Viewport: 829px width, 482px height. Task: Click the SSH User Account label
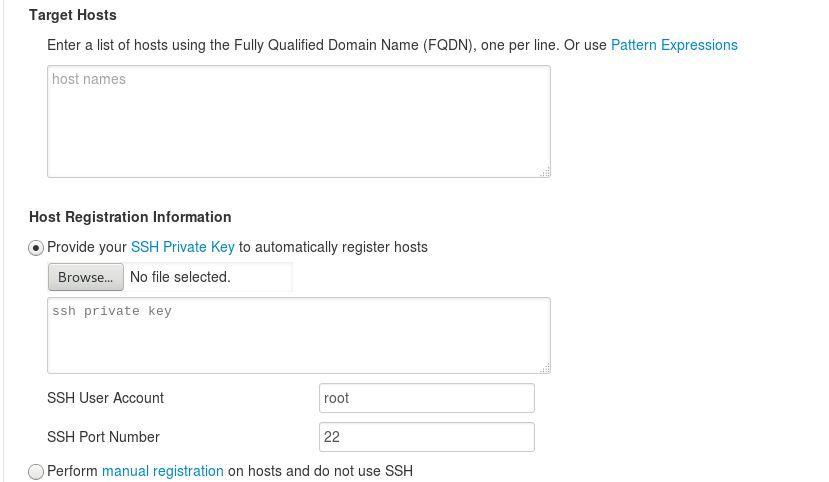pyautogui.click(x=105, y=398)
